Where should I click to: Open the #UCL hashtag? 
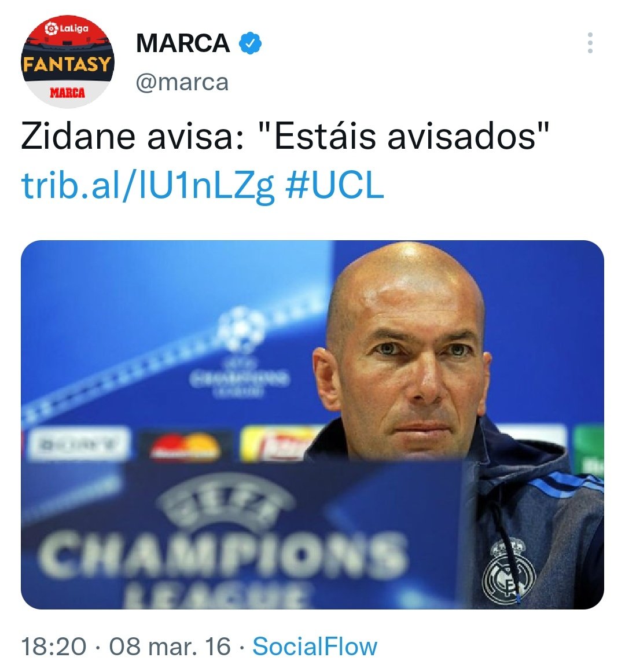(334, 185)
